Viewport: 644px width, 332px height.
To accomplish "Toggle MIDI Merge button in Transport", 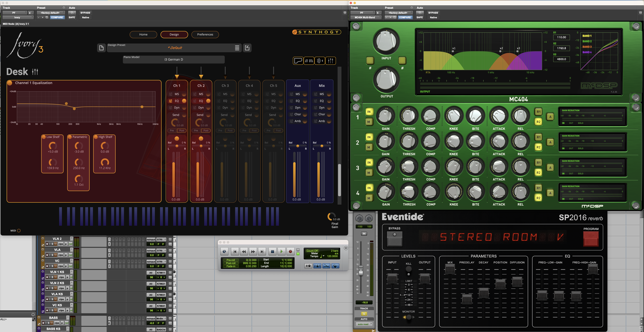I will pos(326,266).
